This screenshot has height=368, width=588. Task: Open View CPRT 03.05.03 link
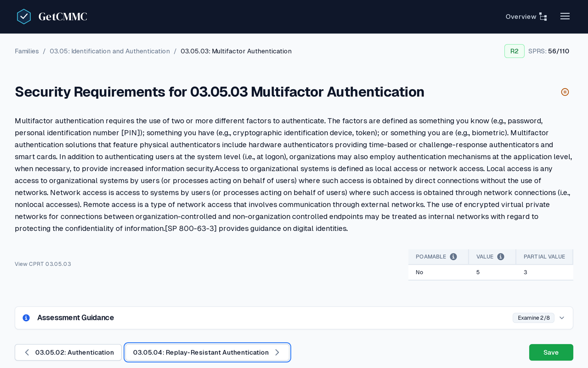click(x=43, y=264)
